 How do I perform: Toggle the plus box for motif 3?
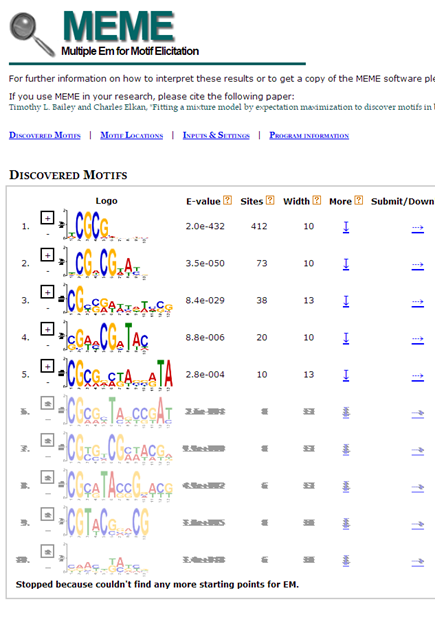tap(47, 292)
